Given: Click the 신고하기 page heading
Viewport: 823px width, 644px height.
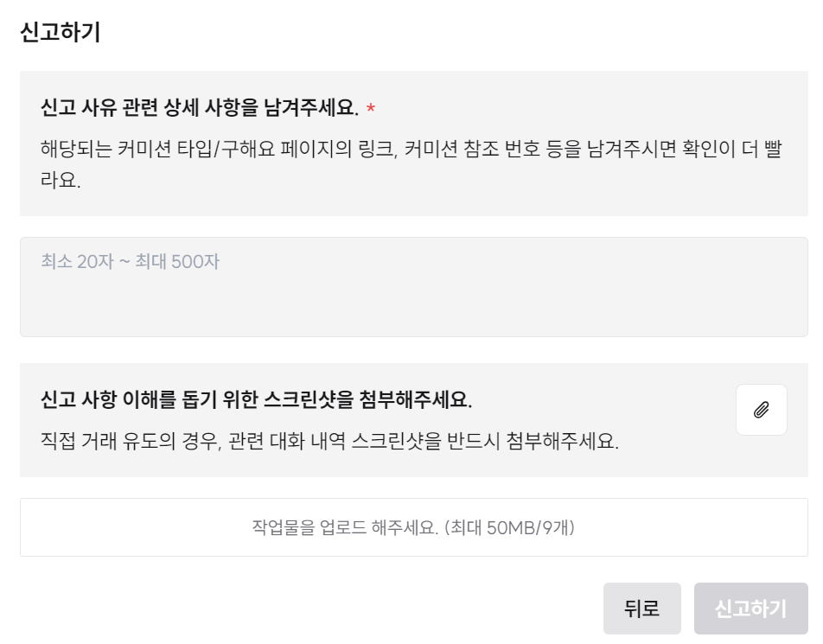Looking at the screenshot, I should [61, 33].
